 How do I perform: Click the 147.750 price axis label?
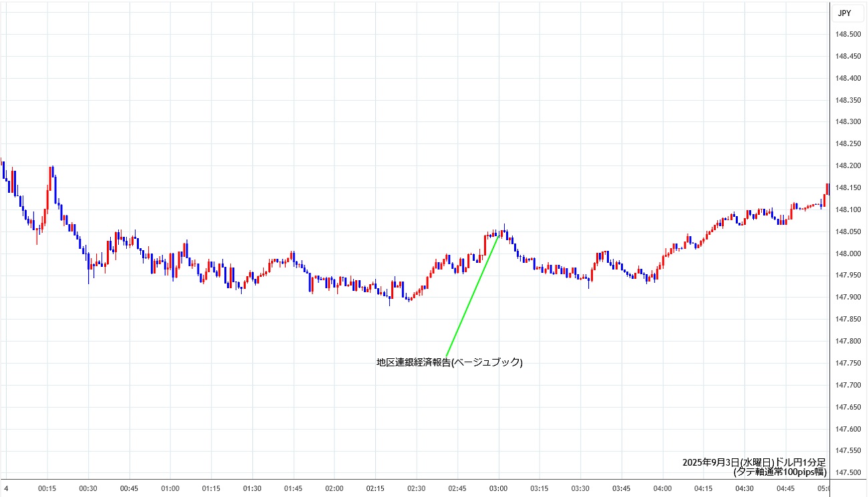tap(848, 364)
